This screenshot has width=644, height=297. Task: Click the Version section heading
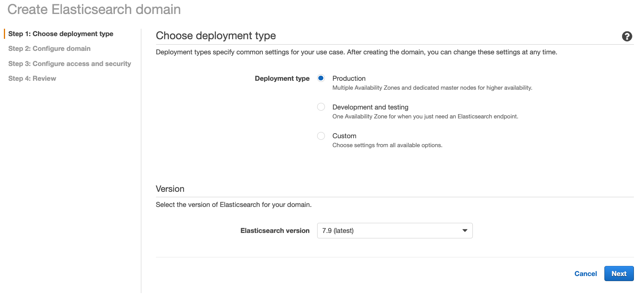[x=170, y=189]
